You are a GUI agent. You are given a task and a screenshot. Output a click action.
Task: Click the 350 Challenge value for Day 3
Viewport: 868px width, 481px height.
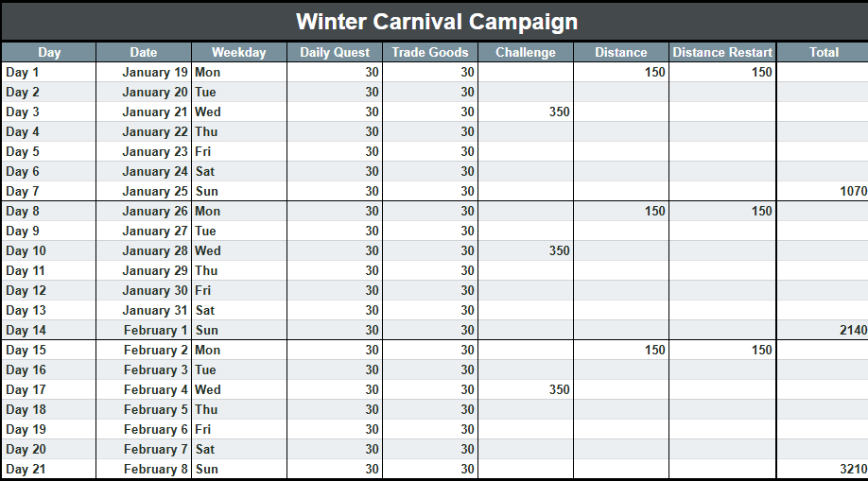click(x=526, y=112)
